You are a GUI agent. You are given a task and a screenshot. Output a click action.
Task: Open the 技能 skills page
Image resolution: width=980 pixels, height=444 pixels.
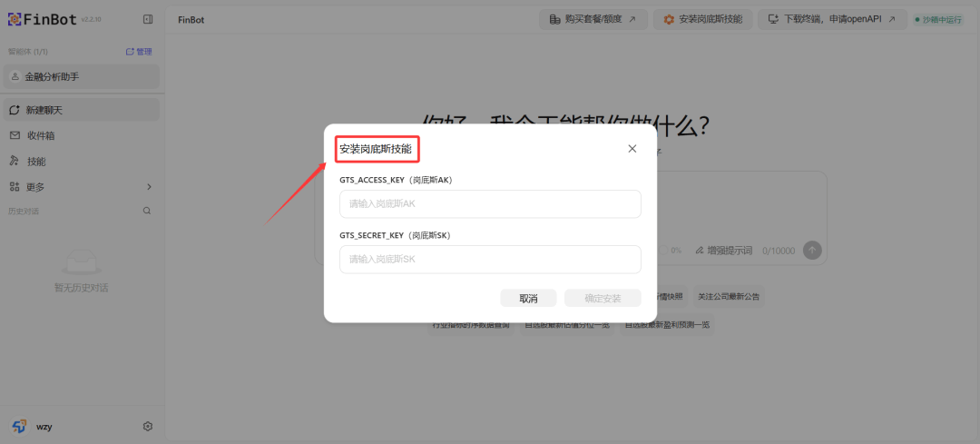82,162
